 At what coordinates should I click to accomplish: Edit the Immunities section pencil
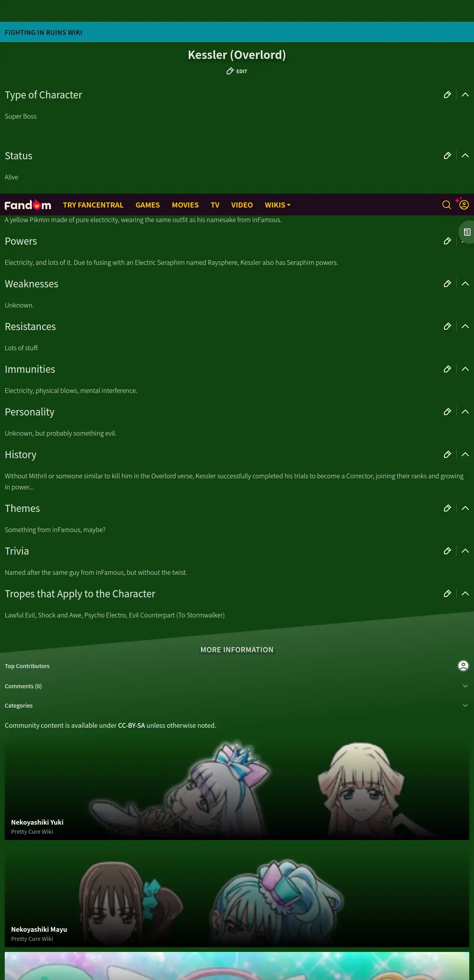[x=447, y=369]
